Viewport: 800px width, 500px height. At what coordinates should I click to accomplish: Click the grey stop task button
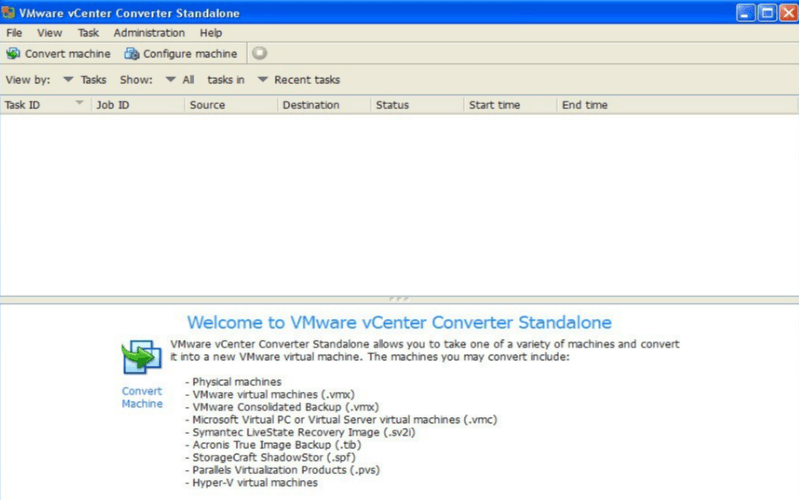(260, 53)
